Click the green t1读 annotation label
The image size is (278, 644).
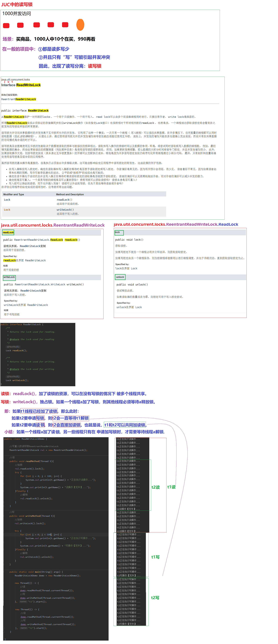[171, 487]
